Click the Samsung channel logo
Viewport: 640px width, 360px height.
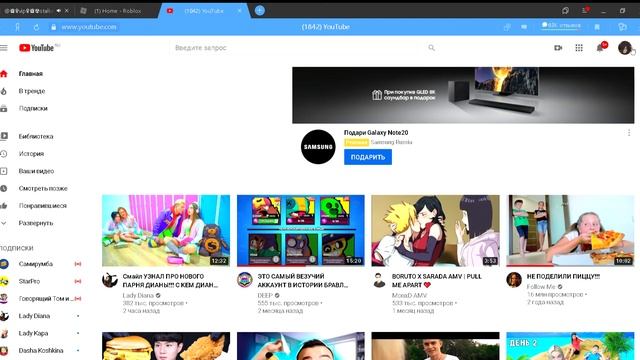pyautogui.click(x=318, y=147)
